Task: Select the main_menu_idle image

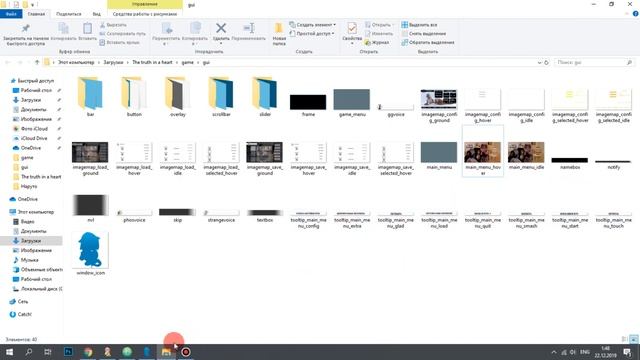Action: [526, 155]
